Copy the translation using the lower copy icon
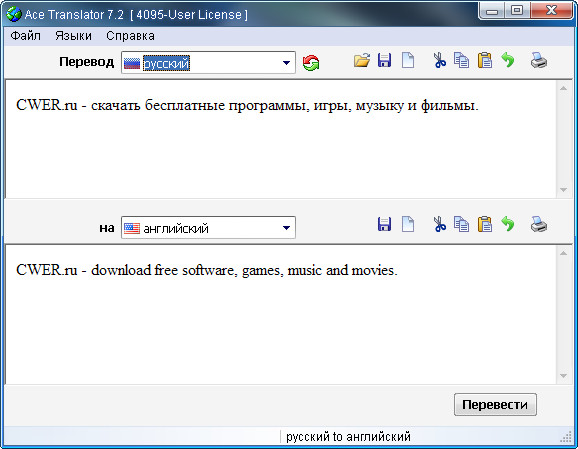 point(462,224)
